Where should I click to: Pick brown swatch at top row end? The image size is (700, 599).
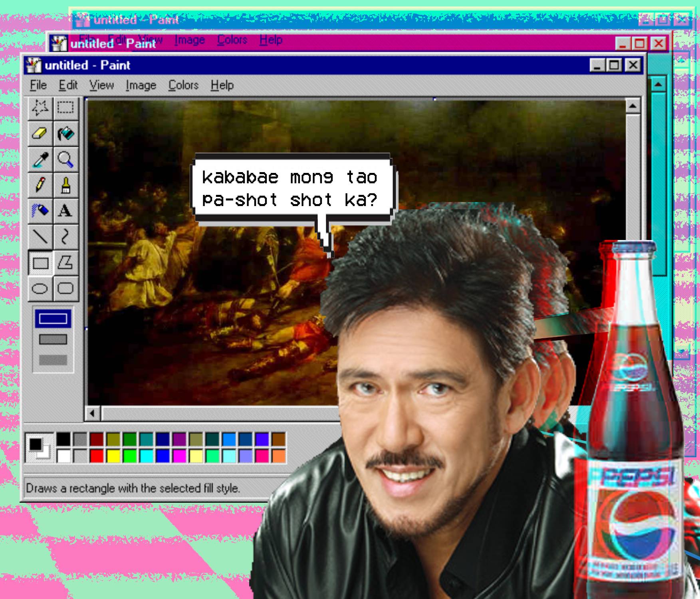279,439
